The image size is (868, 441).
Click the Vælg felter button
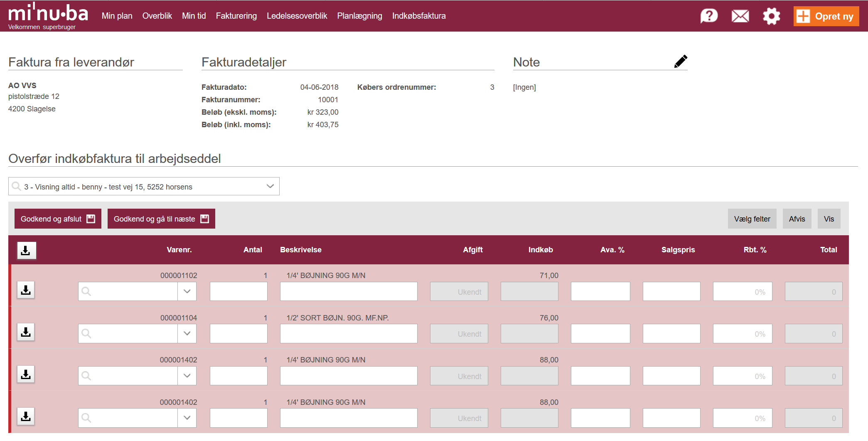[752, 219]
